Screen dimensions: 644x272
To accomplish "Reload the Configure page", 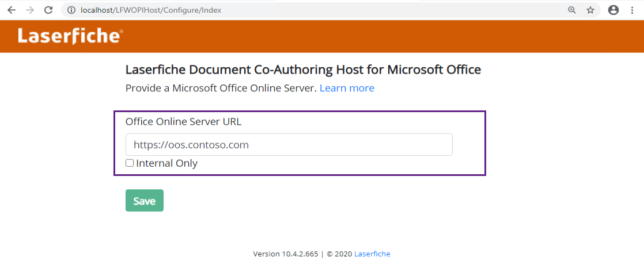I will (48, 10).
